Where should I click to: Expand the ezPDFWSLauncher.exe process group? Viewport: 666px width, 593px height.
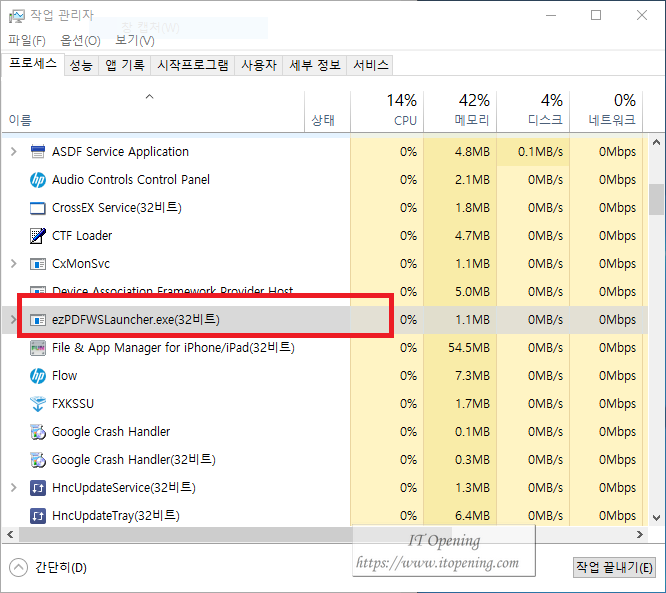tap(14, 319)
